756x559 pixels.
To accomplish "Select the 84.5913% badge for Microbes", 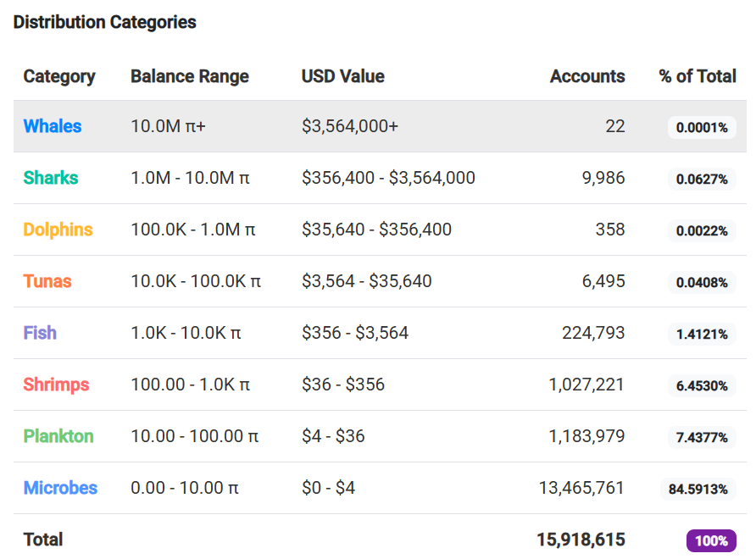I will (698, 490).
